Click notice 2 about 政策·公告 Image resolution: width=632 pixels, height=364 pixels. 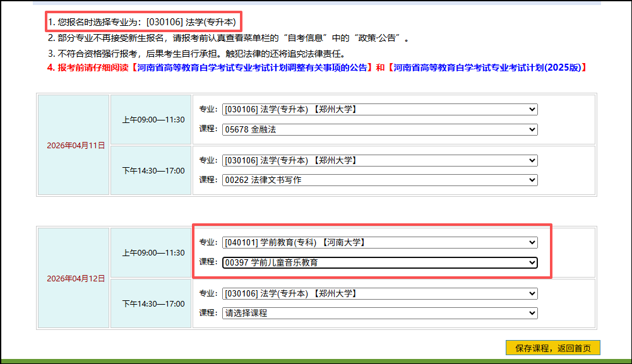[229, 38]
